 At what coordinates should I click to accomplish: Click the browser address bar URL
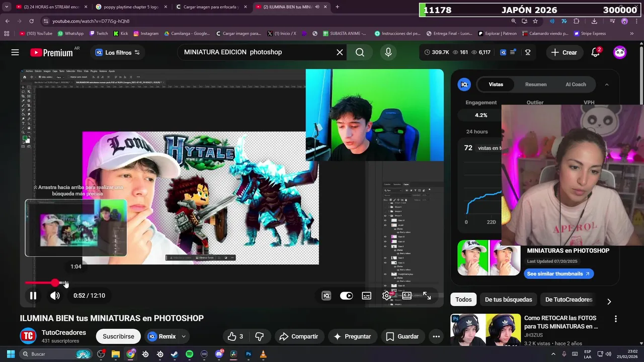pos(91,21)
